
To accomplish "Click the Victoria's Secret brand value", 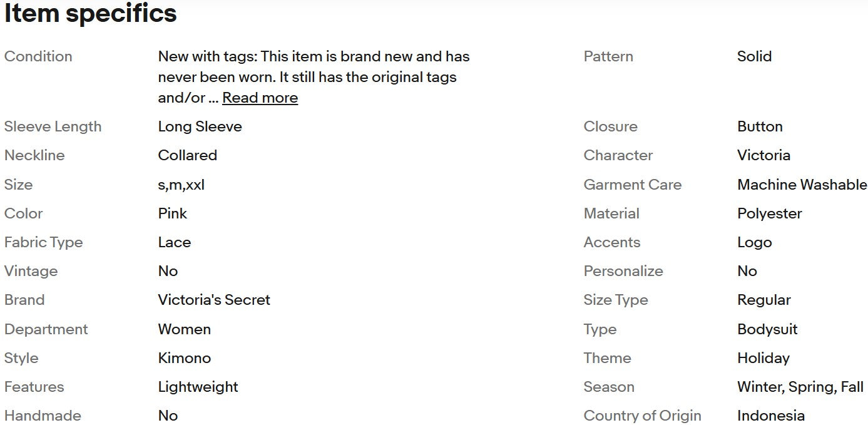I will 214,300.
